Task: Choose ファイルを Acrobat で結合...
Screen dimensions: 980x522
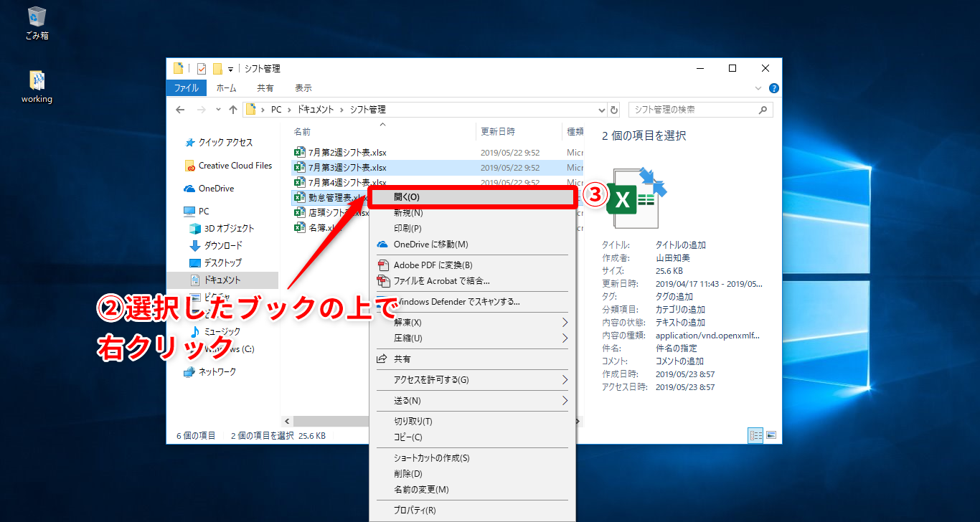Action: [472, 281]
